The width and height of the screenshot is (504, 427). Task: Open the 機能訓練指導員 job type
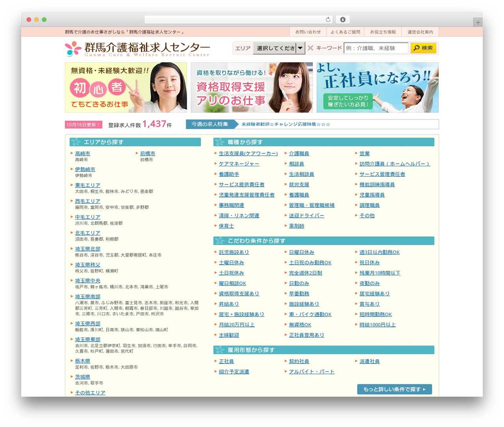click(377, 184)
